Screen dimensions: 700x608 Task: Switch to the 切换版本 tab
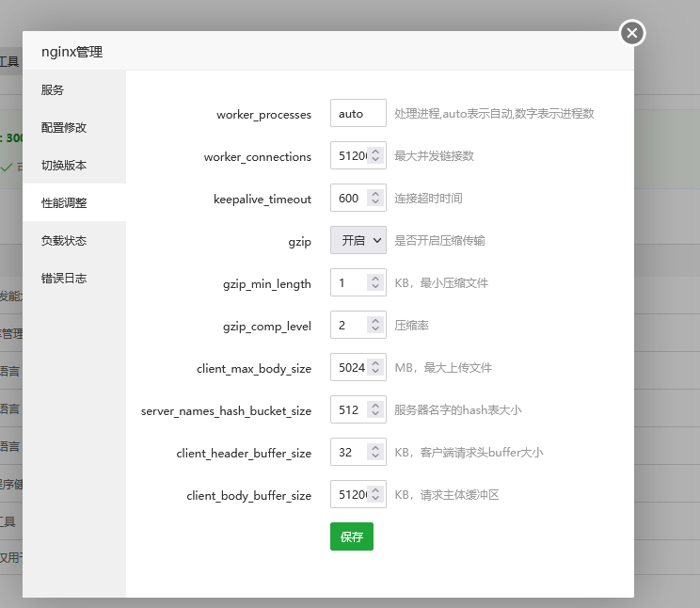(74, 166)
